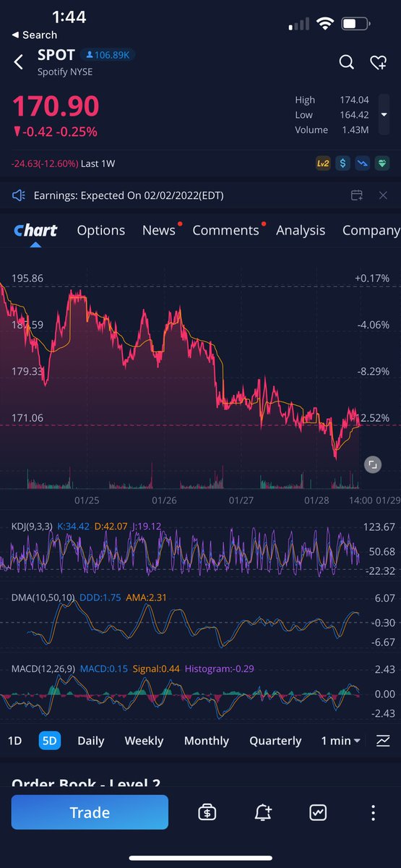Expand chart to fullscreen icon
The width and height of the screenshot is (401, 868).
point(372,464)
